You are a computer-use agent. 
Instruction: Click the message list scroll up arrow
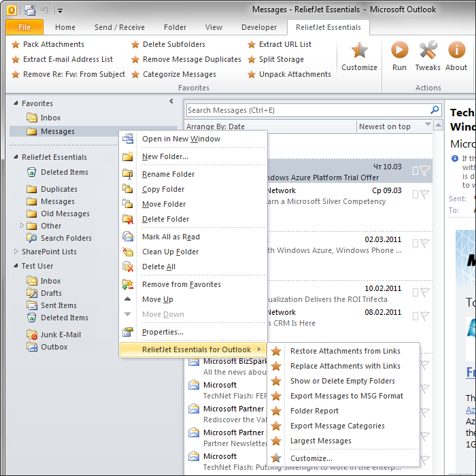coord(439,124)
